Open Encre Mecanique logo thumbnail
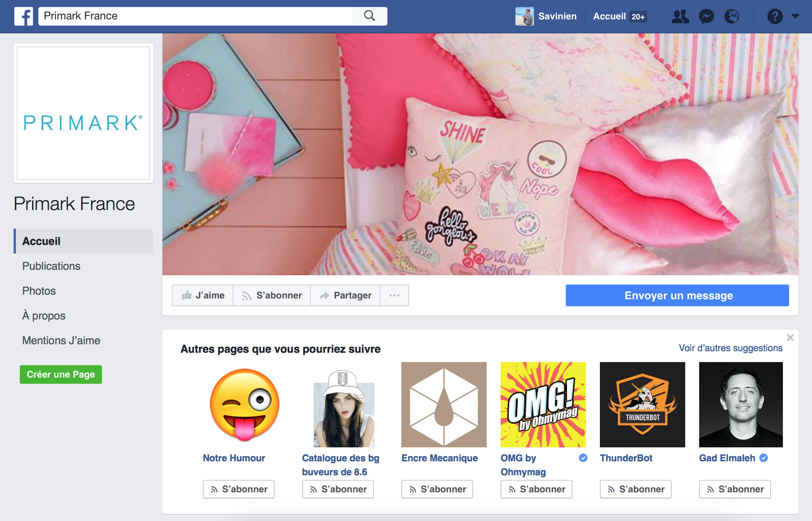 coord(444,405)
